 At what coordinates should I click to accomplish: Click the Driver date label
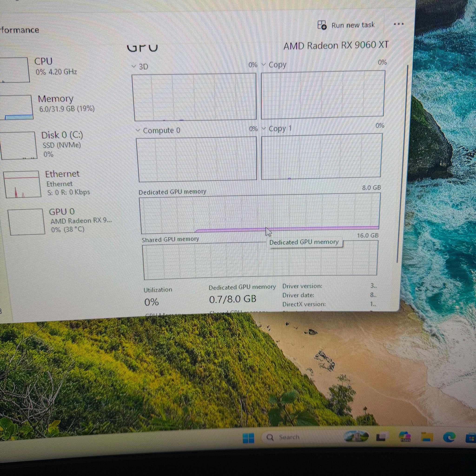[x=298, y=295]
